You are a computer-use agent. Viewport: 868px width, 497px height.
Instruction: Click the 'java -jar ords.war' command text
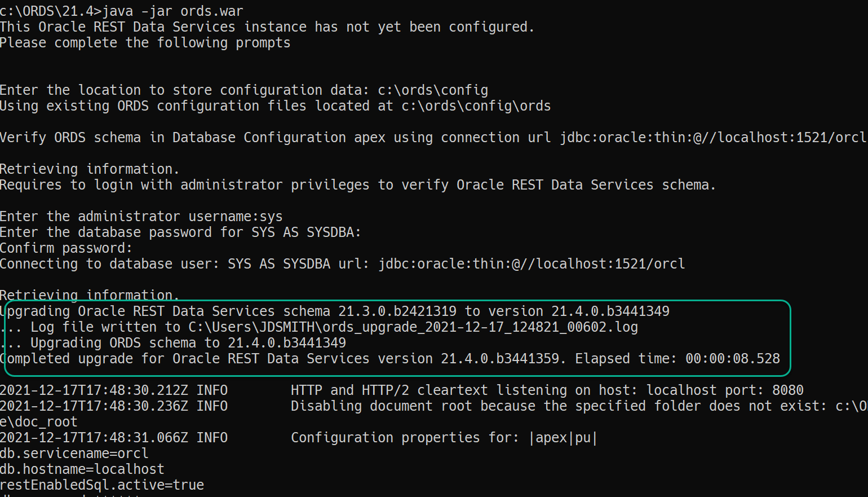[x=172, y=11]
